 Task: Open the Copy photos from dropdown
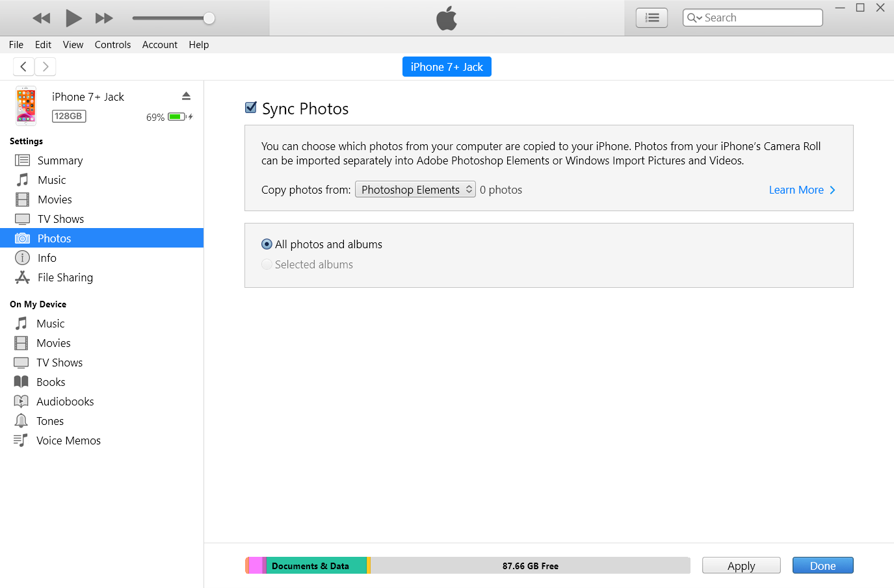415,190
